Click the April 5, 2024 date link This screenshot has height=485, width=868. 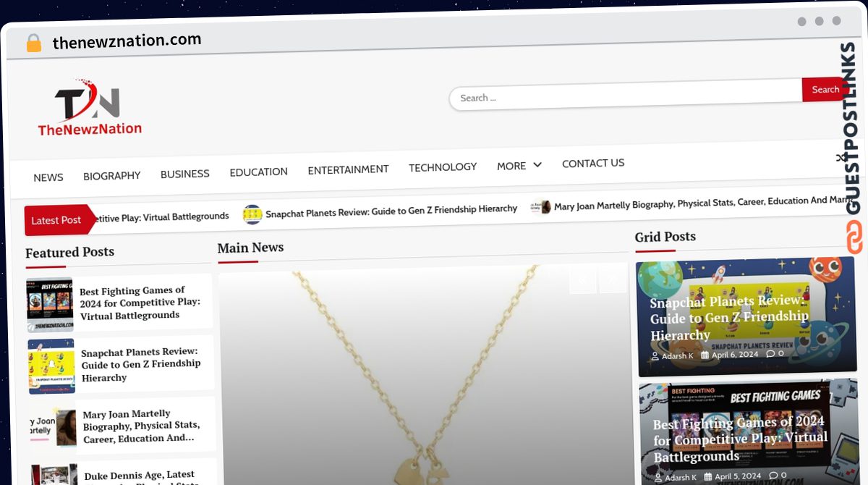[738, 476]
